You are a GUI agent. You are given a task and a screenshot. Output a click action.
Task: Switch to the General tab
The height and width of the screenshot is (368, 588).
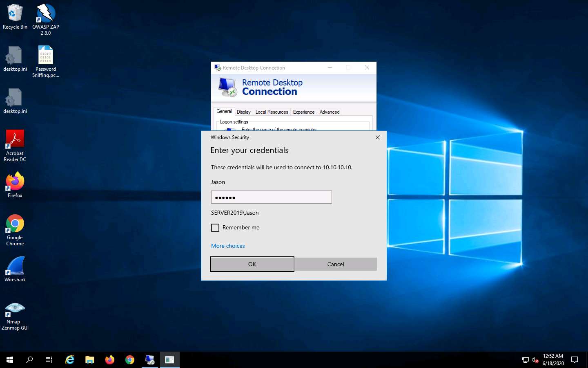tap(224, 111)
